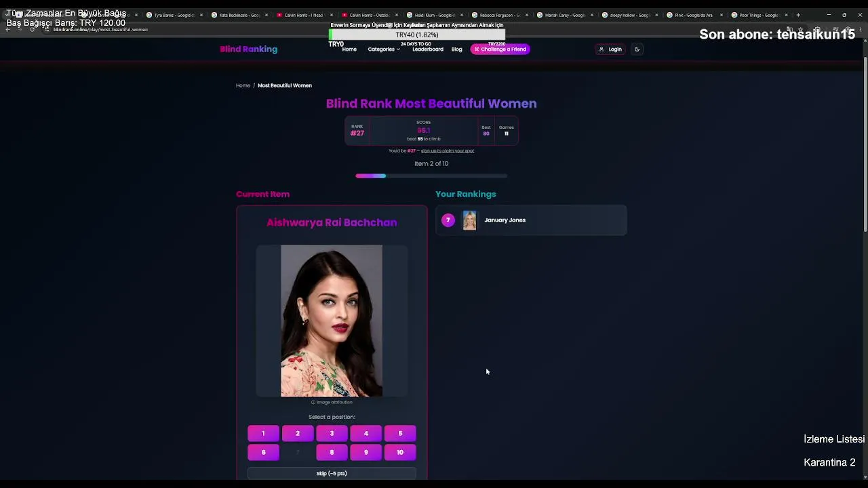Image resolution: width=868 pixels, height=488 pixels.
Task: Choose position 4 button
Action: point(366,433)
